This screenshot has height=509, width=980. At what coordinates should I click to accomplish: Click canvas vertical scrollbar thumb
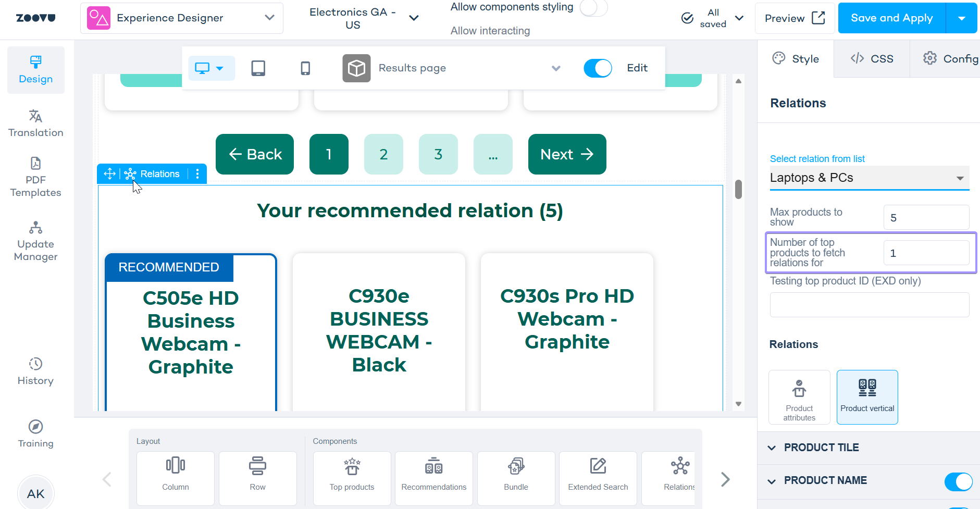[x=738, y=189]
